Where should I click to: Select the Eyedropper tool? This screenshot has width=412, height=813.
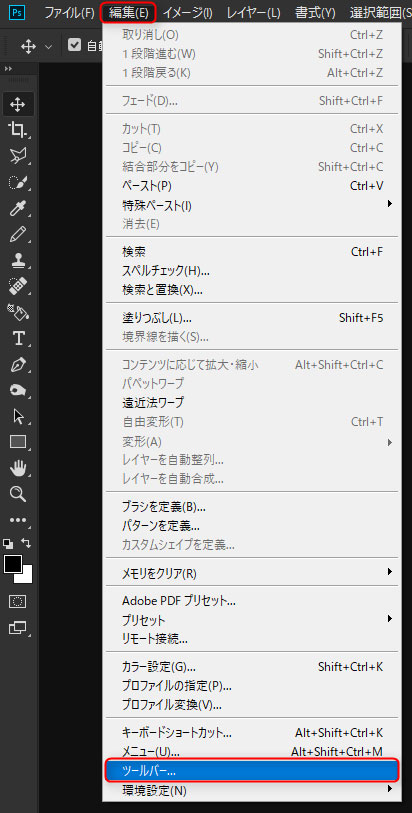coord(18,209)
